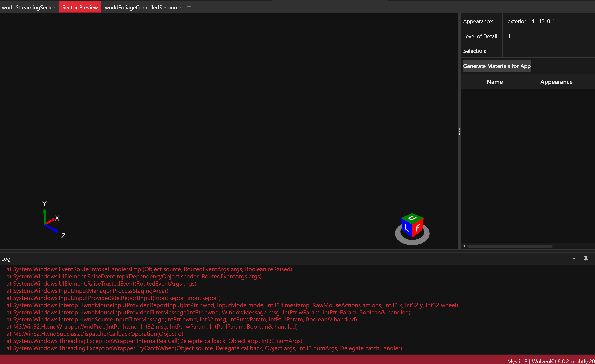Select the Sector Preview tab
Image resolution: width=595 pixels, height=364 pixels.
pyautogui.click(x=80, y=7)
